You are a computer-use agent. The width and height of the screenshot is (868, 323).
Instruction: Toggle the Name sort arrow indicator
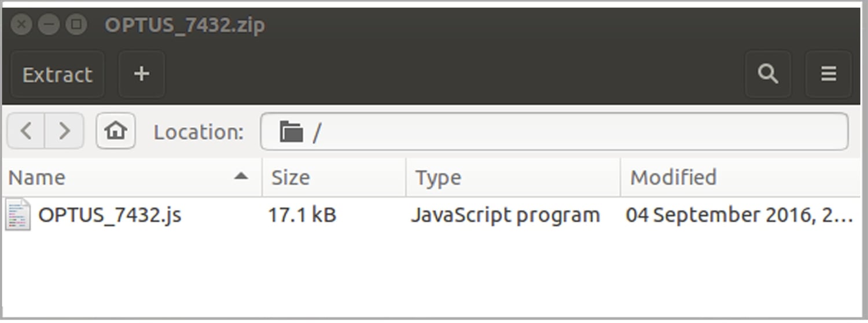pyautogui.click(x=241, y=176)
